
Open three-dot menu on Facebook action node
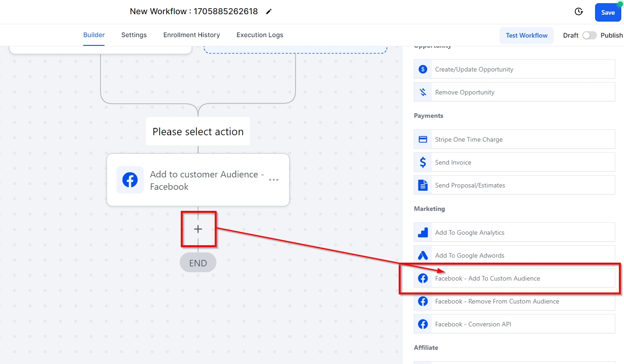tap(274, 180)
